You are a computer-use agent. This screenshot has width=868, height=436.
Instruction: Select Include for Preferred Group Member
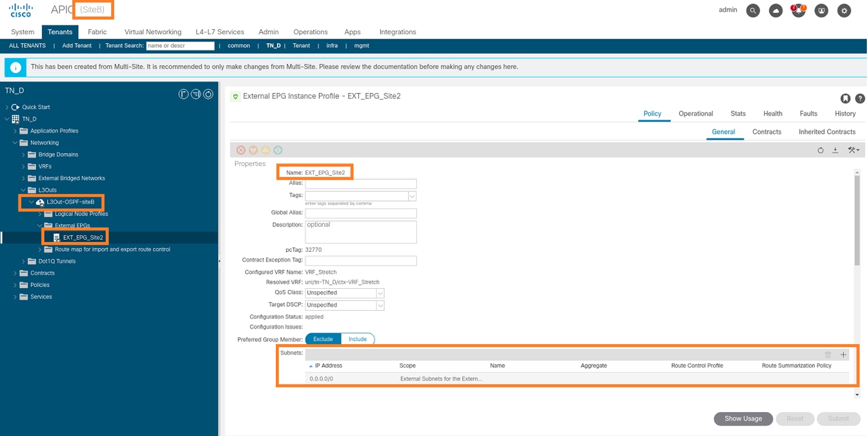358,340
